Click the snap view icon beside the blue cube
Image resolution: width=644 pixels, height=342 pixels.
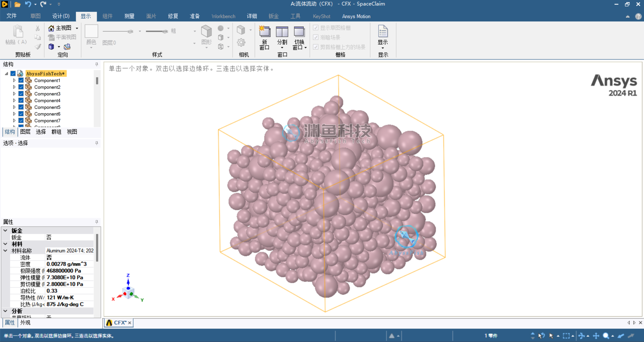tap(67, 47)
